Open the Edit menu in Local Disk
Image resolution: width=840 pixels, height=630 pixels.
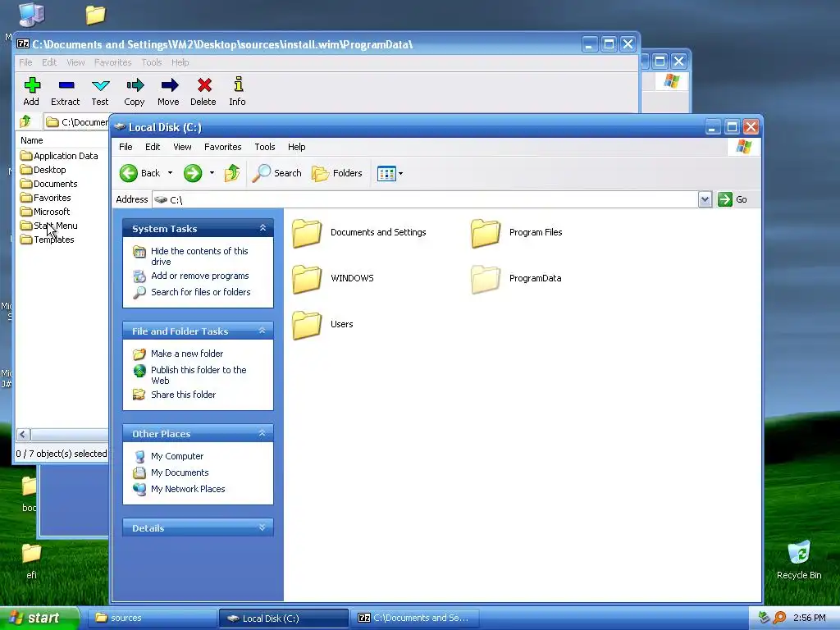(153, 147)
